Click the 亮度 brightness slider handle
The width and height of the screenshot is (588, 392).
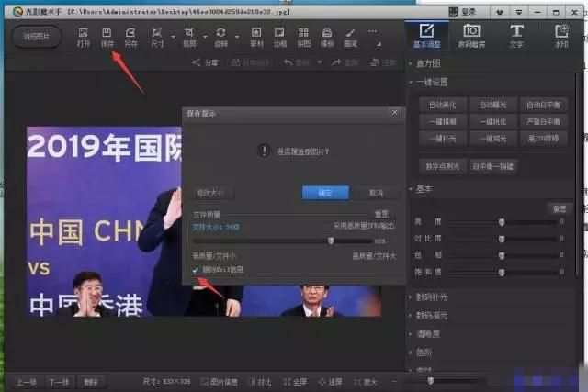pyautogui.click(x=502, y=222)
